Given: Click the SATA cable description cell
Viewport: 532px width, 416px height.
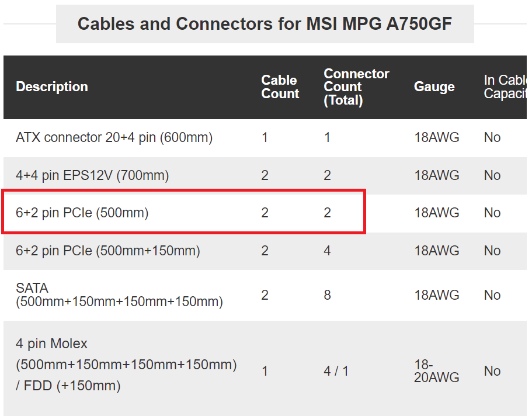Looking at the screenshot, I should click(119, 295).
